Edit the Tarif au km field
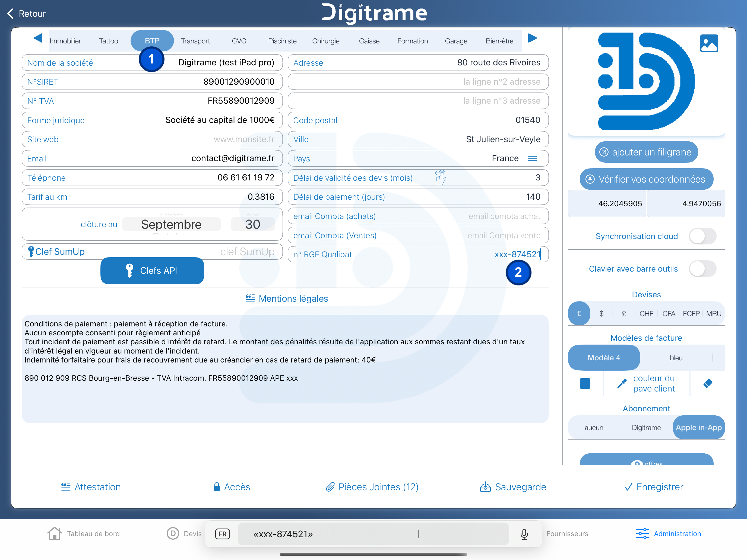 point(152,197)
